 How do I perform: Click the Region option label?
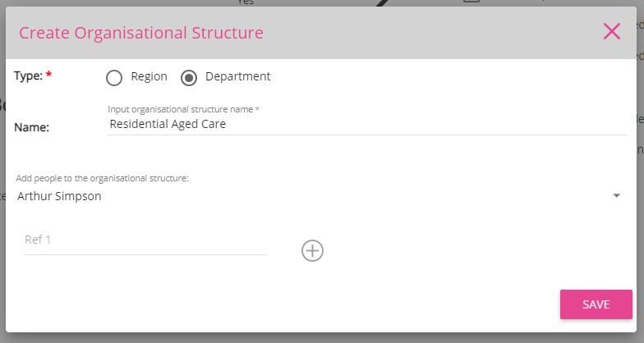(x=149, y=76)
